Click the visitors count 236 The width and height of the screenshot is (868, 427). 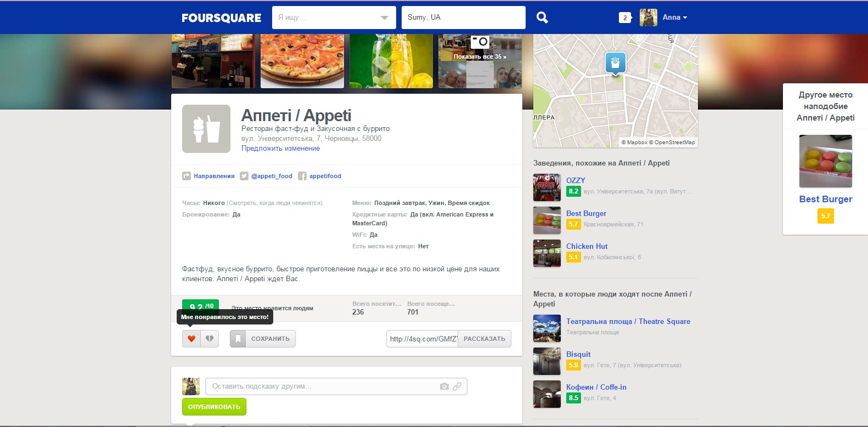click(x=358, y=312)
